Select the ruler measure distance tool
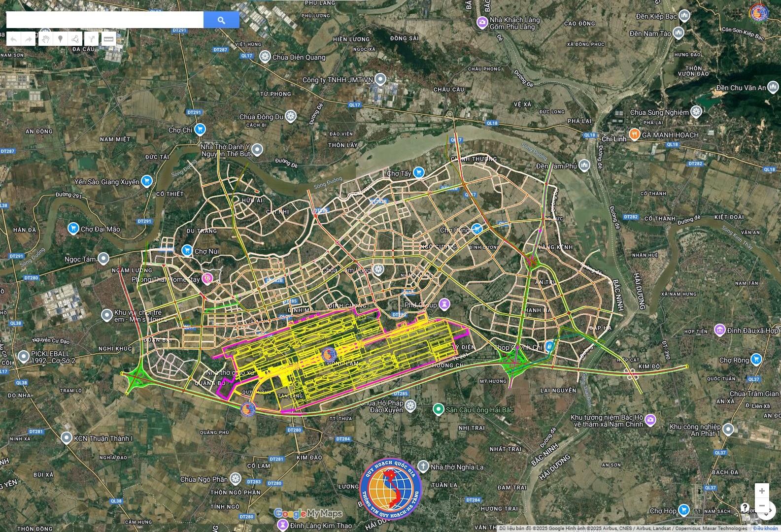 click(x=108, y=39)
